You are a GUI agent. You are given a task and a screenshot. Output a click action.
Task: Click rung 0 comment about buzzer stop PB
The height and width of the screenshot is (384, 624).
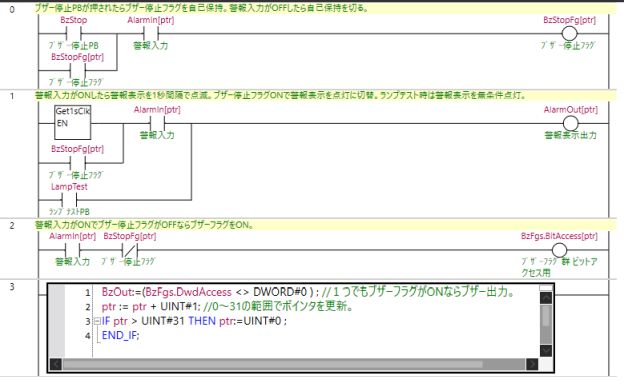201,8
